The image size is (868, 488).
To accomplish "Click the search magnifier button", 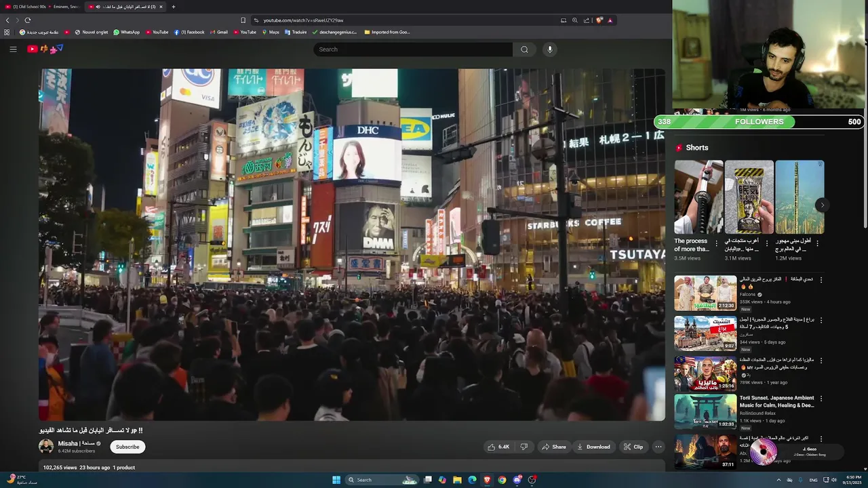I will [524, 49].
